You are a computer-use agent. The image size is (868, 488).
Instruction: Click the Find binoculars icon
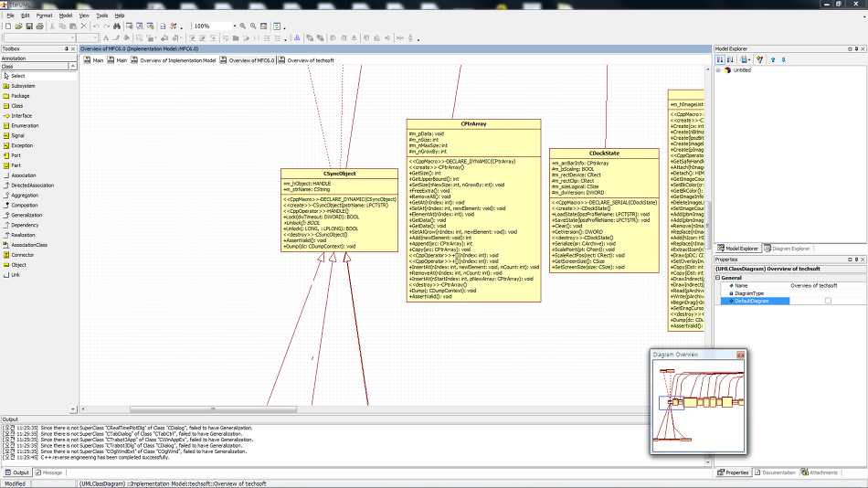tap(117, 26)
